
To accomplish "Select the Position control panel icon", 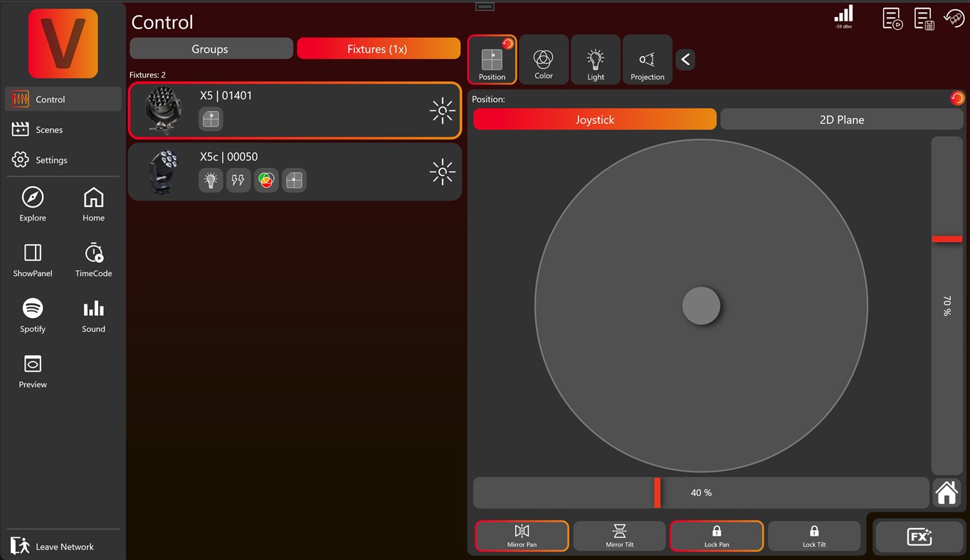I will click(492, 60).
